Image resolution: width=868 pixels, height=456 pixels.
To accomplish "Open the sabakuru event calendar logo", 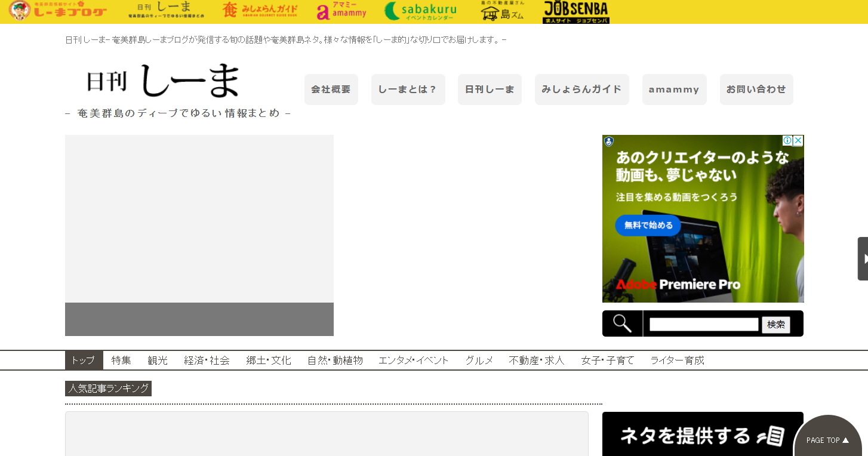I will 420,11.
